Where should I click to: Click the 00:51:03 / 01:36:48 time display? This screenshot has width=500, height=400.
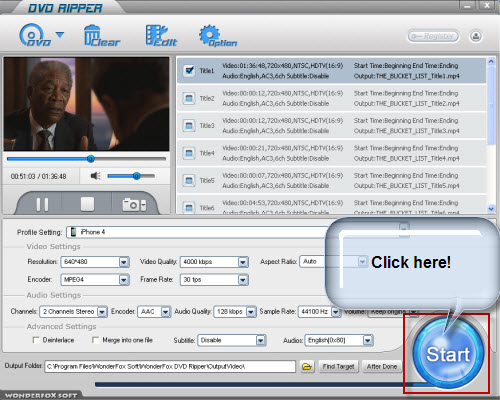pos(38,176)
